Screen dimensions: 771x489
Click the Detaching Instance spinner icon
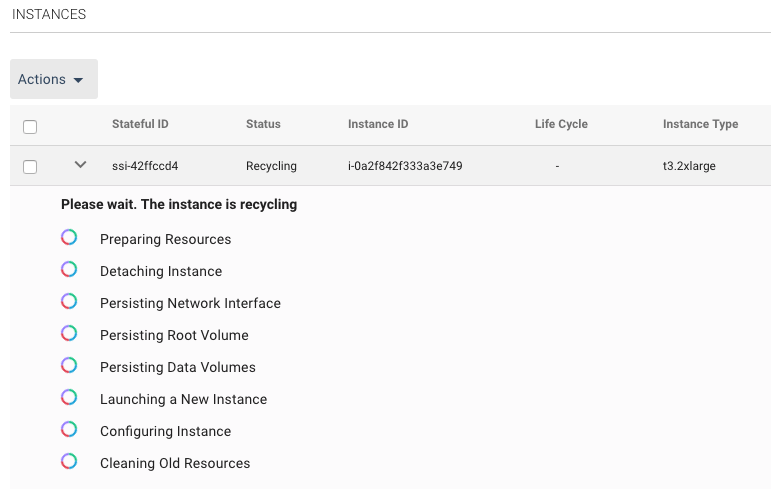[69, 270]
